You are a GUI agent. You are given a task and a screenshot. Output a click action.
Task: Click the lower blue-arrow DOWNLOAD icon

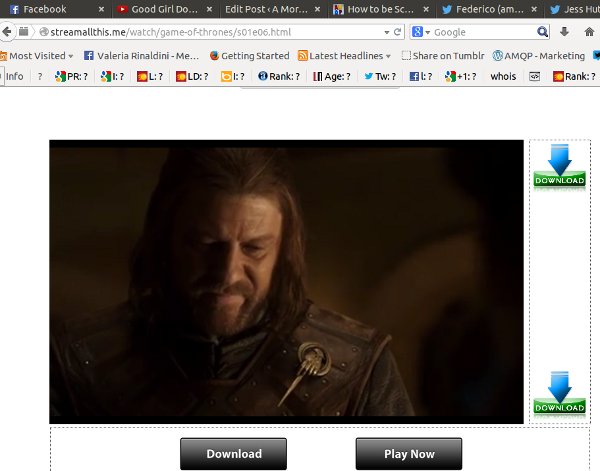559,393
